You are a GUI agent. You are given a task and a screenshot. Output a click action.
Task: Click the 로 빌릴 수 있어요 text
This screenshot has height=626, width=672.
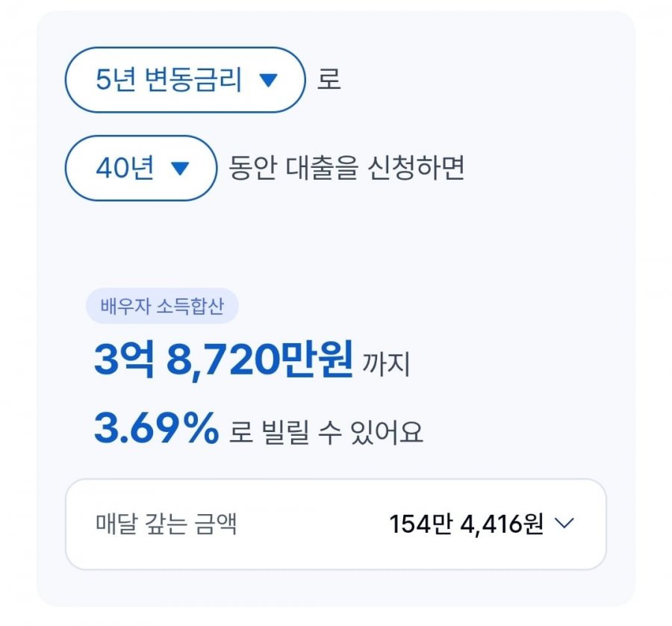click(326, 431)
